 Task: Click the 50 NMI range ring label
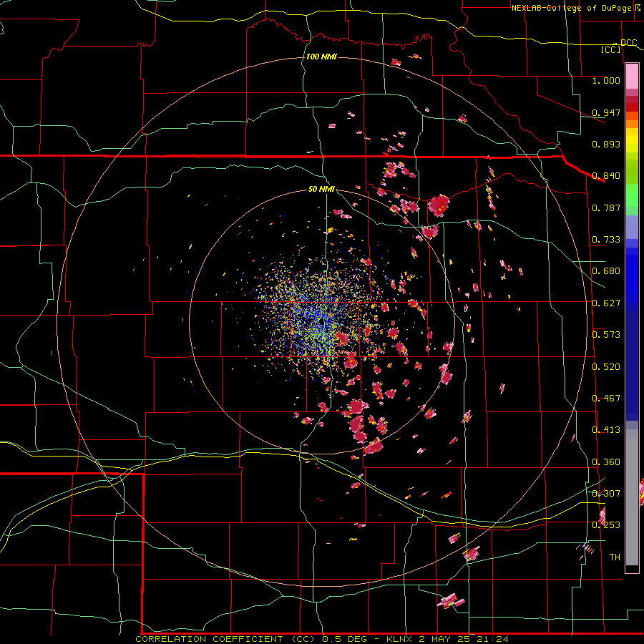(321, 189)
